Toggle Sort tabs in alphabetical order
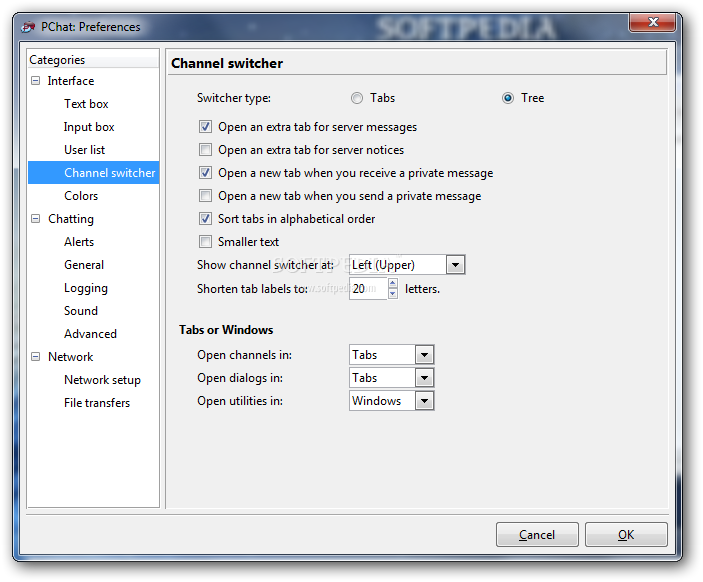 coord(205,219)
